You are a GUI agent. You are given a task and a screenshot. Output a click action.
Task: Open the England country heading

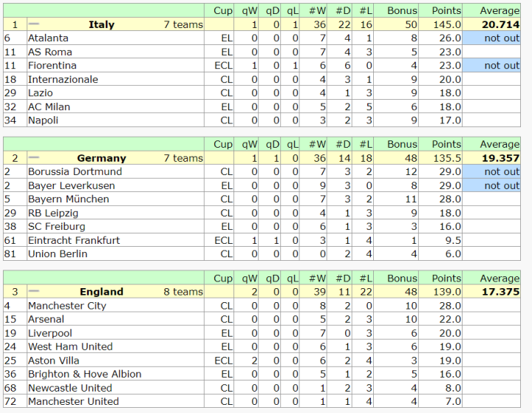click(x=101, y=292)
